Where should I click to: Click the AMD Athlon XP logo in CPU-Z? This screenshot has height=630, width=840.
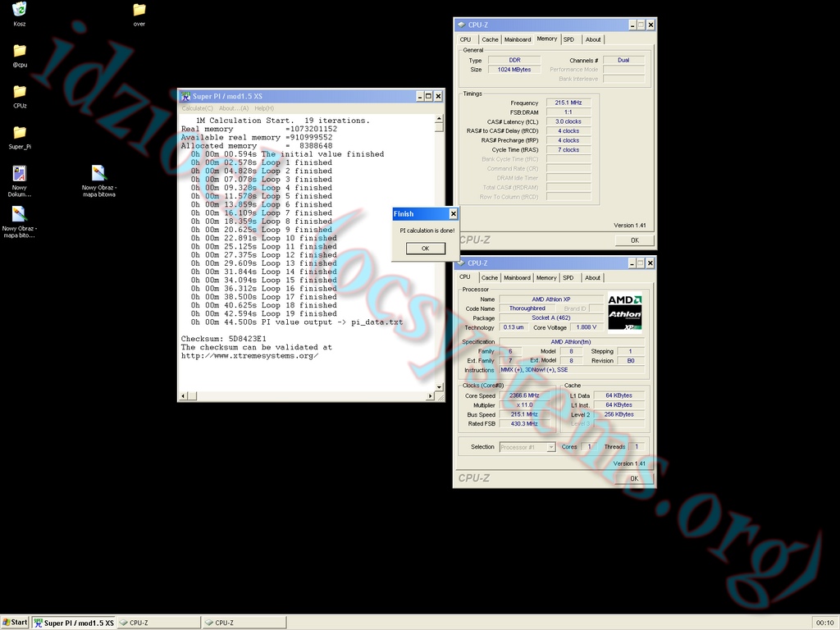coord(624,313)
